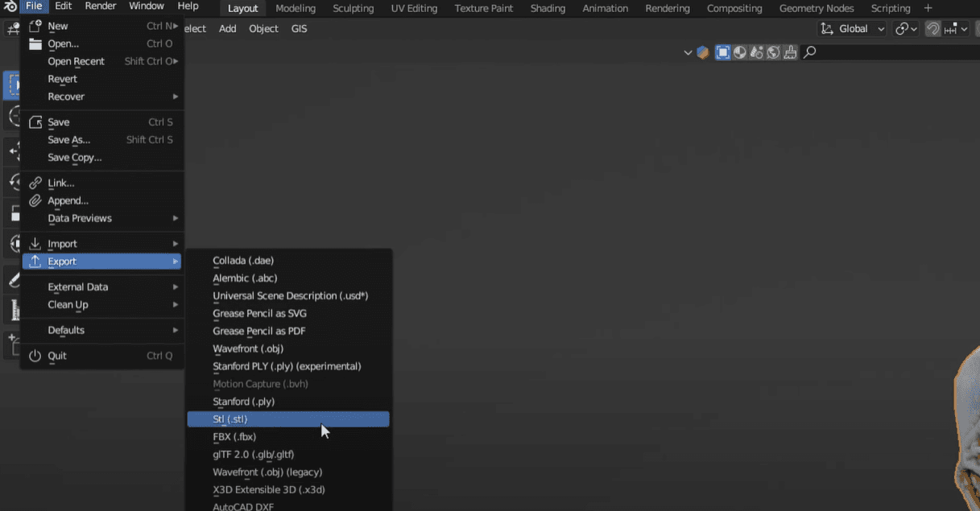Open the Render menu

(x=101, y=6)
